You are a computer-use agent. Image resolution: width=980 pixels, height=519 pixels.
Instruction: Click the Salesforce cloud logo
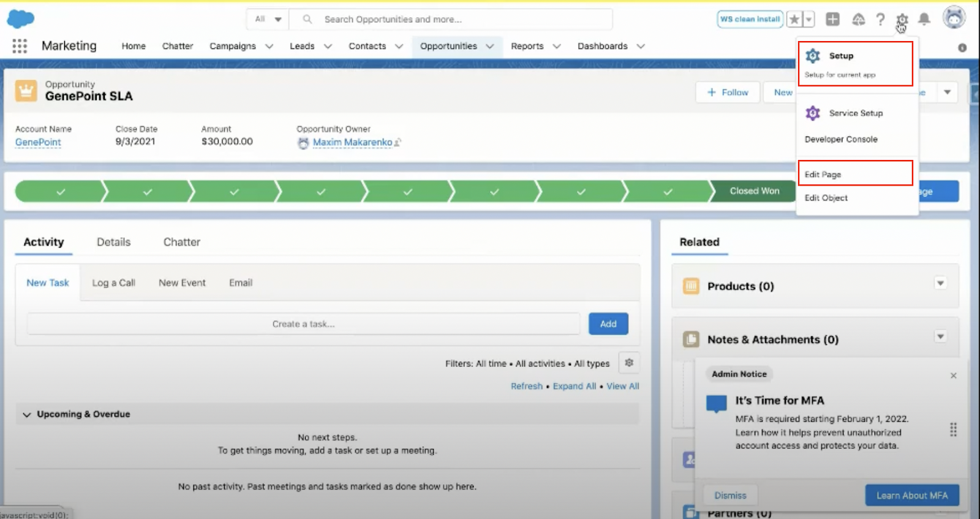20,19
